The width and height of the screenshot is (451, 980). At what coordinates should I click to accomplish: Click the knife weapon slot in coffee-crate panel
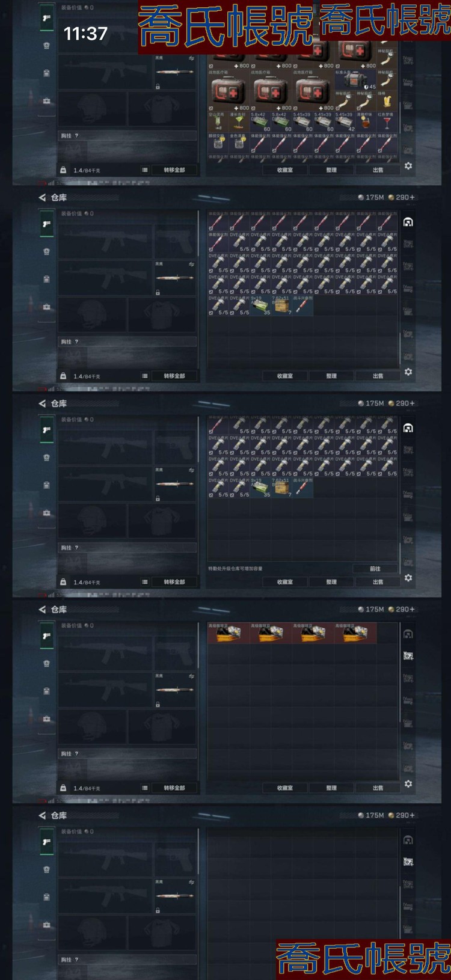(174, 690)
